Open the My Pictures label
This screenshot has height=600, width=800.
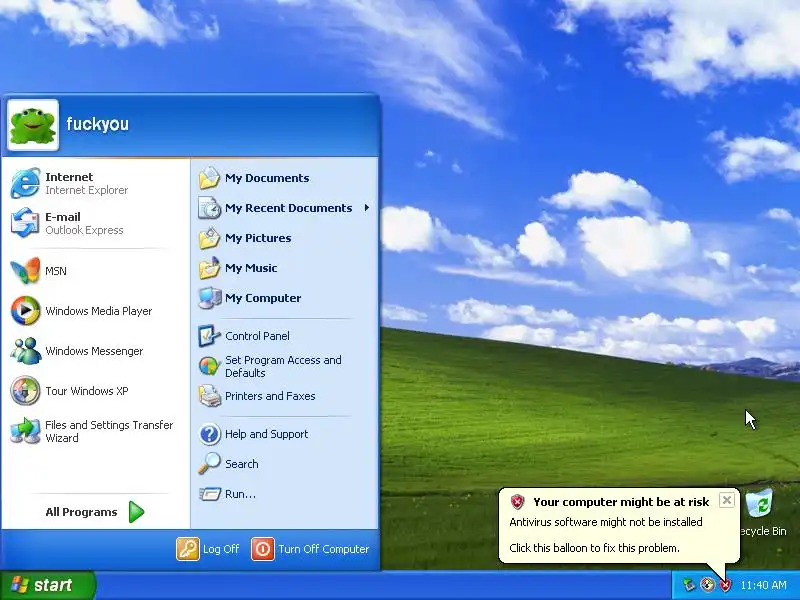click(258, 238)
